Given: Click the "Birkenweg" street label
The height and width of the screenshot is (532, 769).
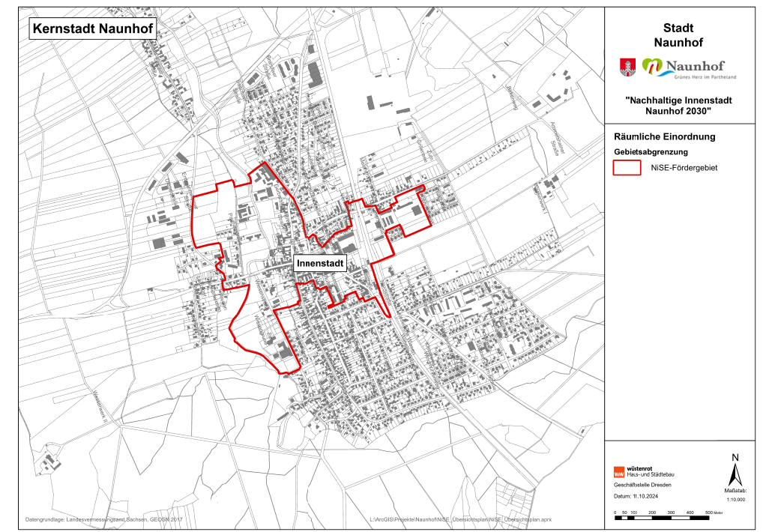Looking at the screenshot, I should pyautogui.click(x=514, y=100).
